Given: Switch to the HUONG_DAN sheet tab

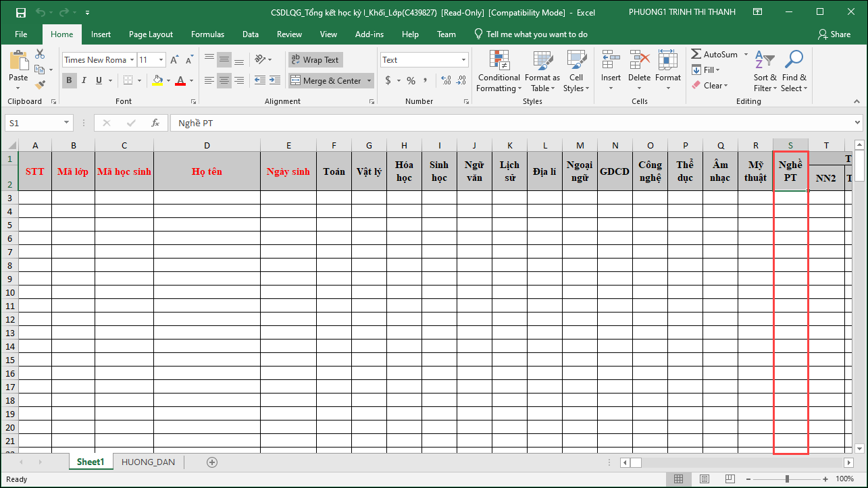Looking at the screenshot, I should tap(148, 462).
